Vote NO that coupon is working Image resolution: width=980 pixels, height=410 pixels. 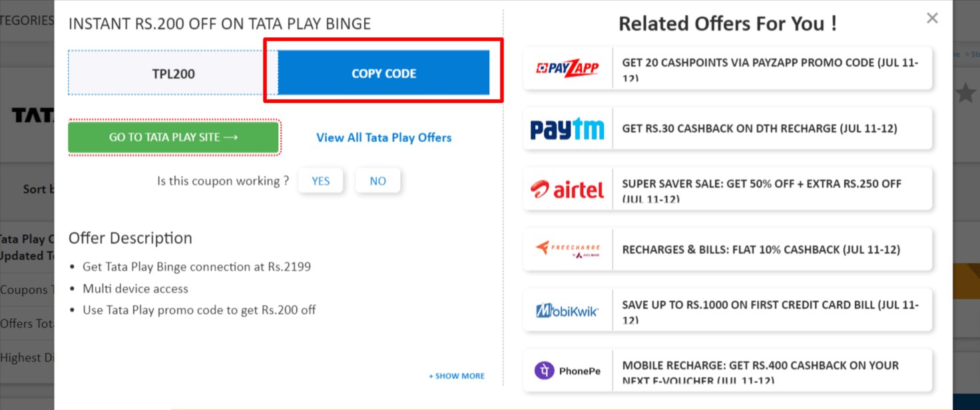click(x=377, y=181)
